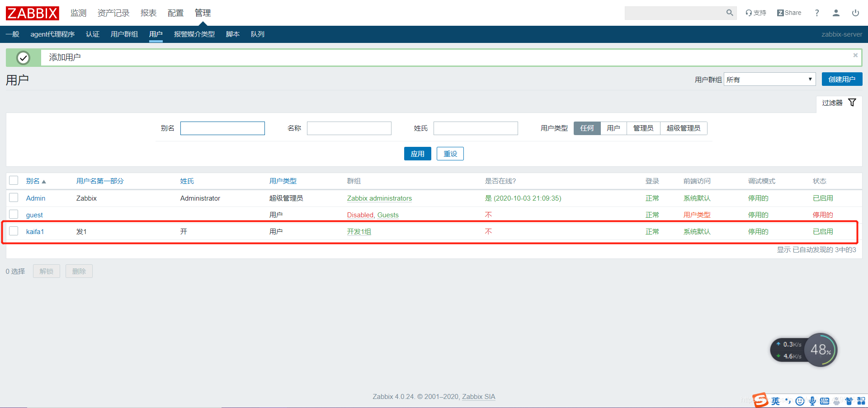Close the 添加用户 success message
The image size is (868, 408).
(855, 55)
